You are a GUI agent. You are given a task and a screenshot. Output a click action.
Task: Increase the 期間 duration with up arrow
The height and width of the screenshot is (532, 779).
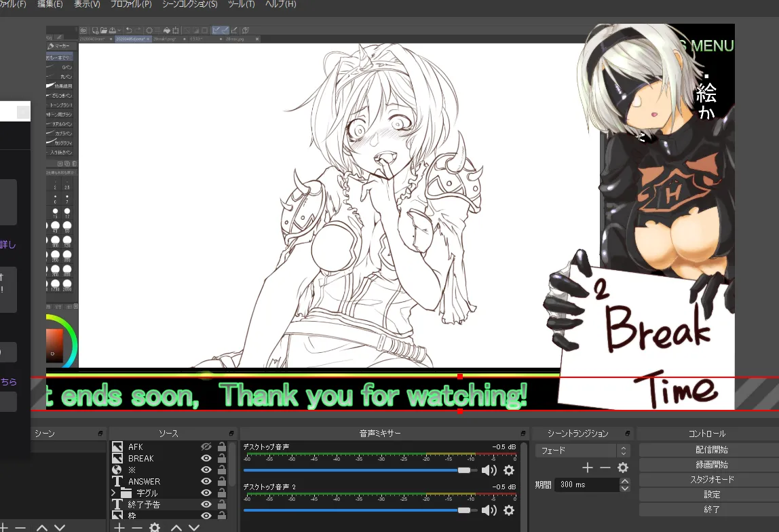pyautogui.click(x=625, y=481)
